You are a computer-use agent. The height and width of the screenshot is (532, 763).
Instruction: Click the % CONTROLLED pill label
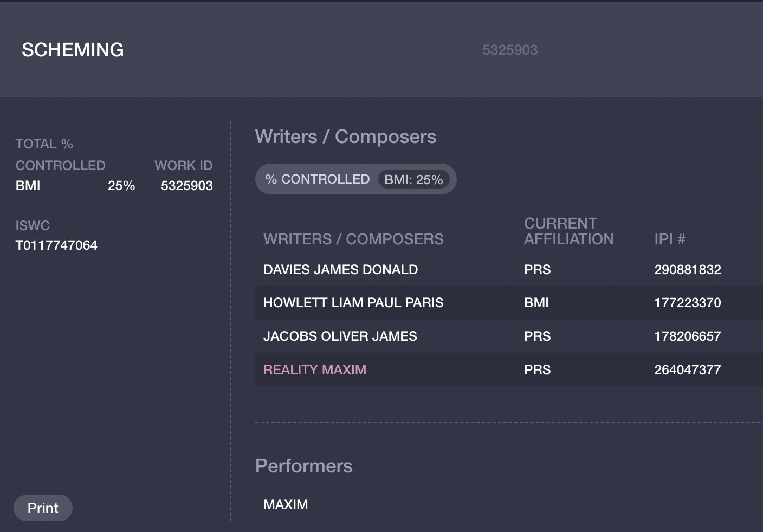pos(318,179)
